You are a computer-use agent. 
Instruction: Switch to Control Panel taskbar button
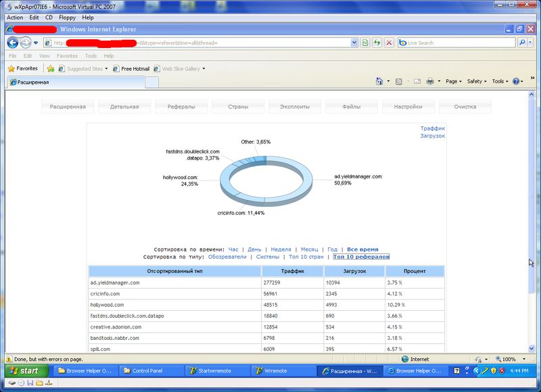[x=151, y=371]
